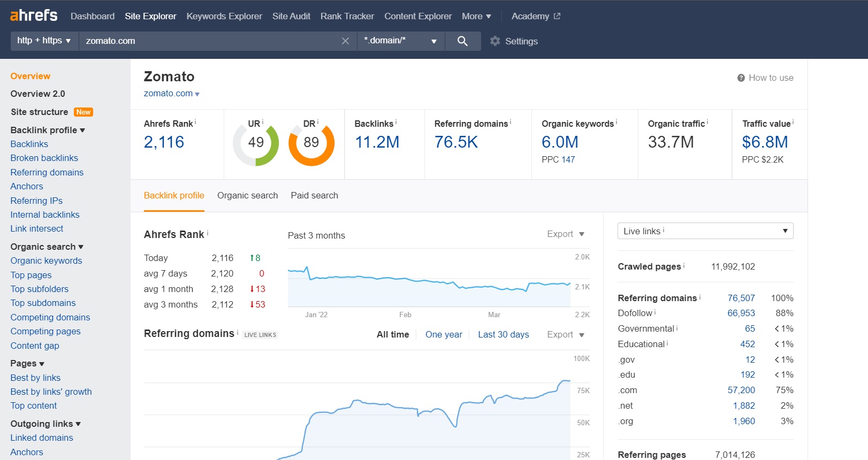This screenshot has width=868, height=460.
Task: Open Rank Tracker in top navigation
Action: [347, 16]
